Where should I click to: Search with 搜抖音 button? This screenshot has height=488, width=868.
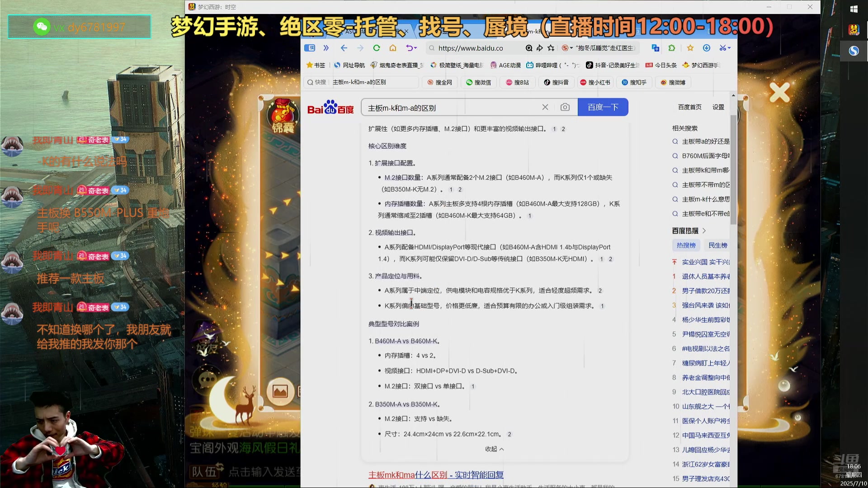(557, 82)
